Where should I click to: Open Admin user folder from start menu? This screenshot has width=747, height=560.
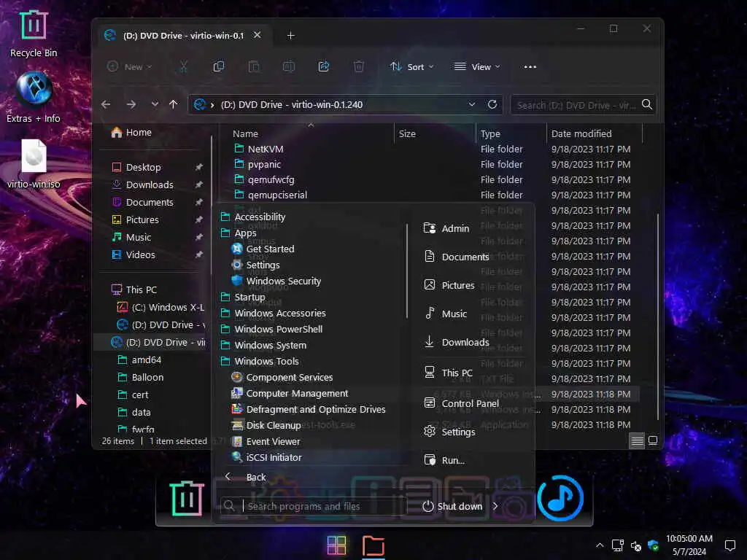446,228
